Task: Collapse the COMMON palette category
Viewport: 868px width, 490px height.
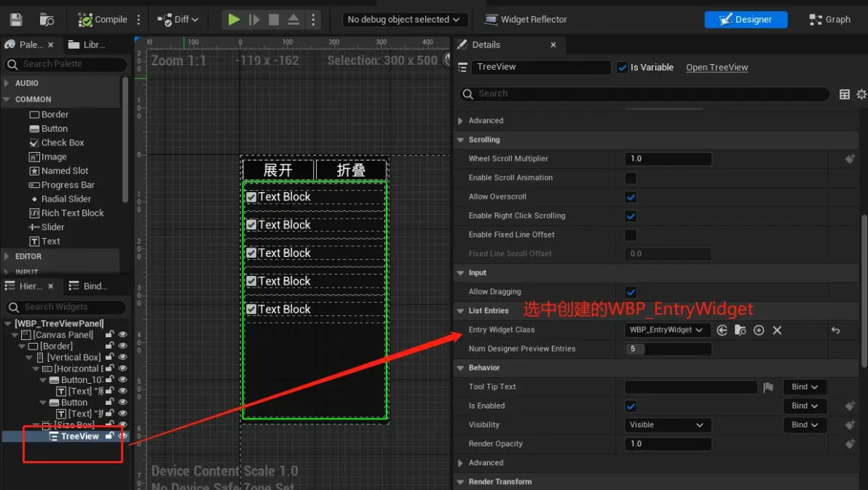Action: click(7, 100)
